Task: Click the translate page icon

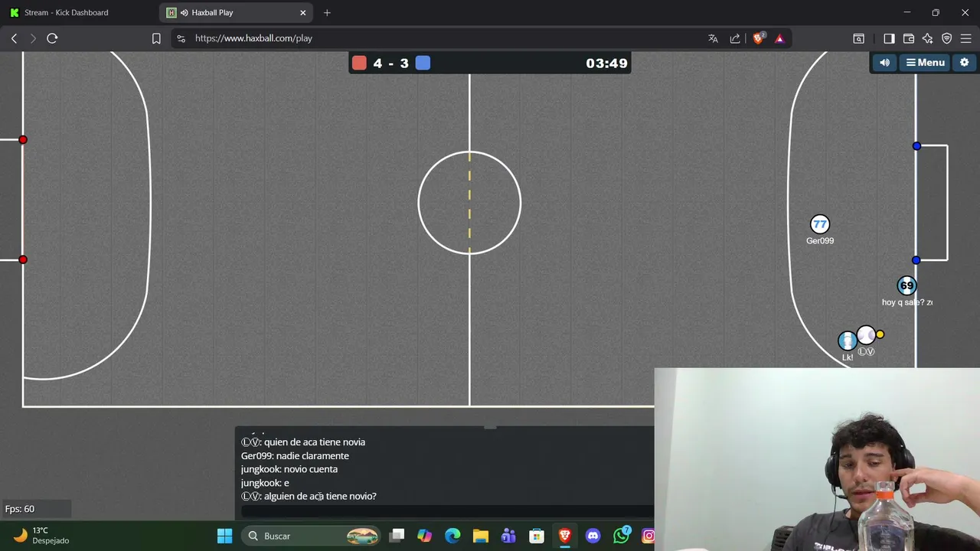Action: tap(713, 38)
